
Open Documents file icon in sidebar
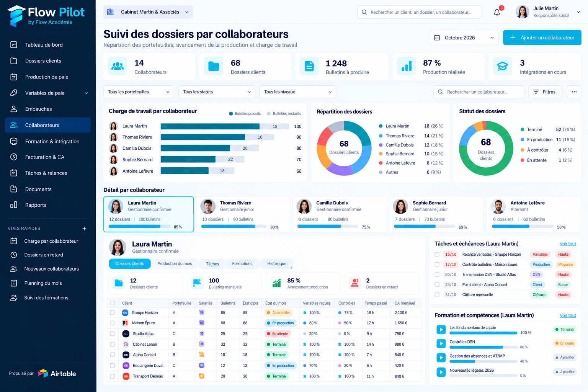click(x=14, y=189)
